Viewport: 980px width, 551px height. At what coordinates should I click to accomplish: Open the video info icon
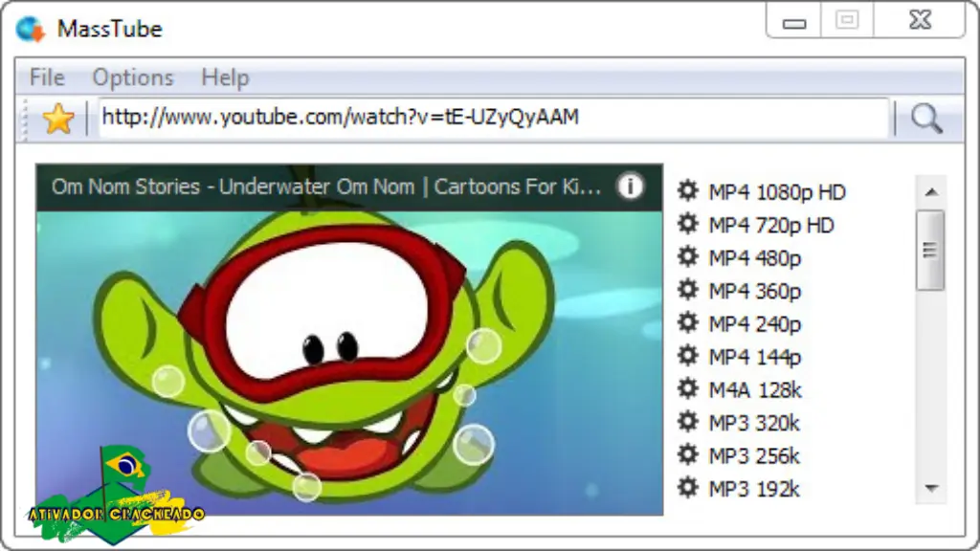[630, 186]
